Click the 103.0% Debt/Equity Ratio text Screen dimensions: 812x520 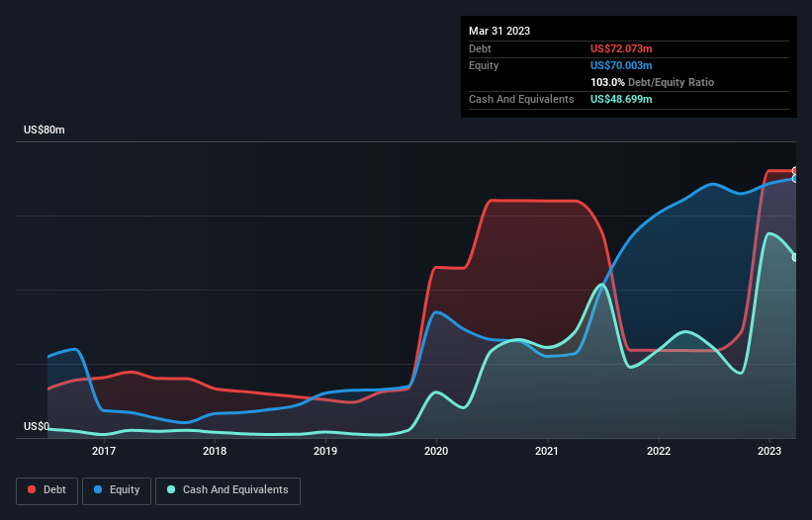coord(652,82)
